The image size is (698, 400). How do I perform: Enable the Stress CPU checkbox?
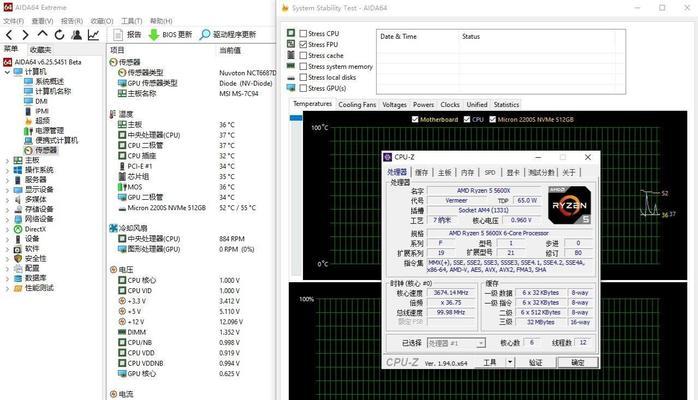click(303, 33)
